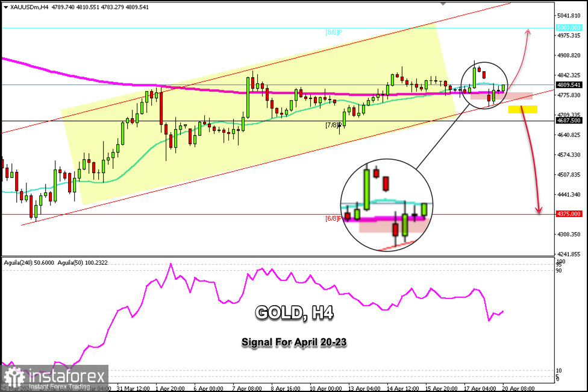Click the Signal For April 20-23 text

(x=293, y=342)
